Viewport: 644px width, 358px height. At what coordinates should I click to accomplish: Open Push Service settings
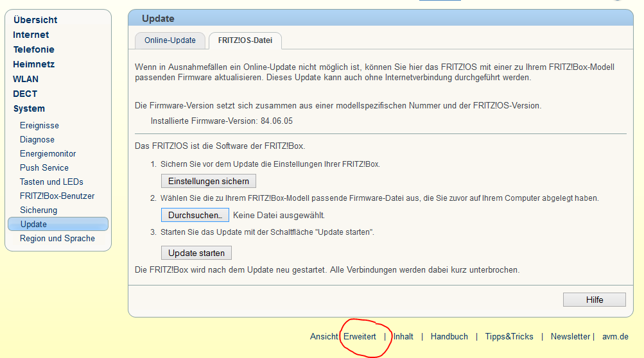point(44,168)
